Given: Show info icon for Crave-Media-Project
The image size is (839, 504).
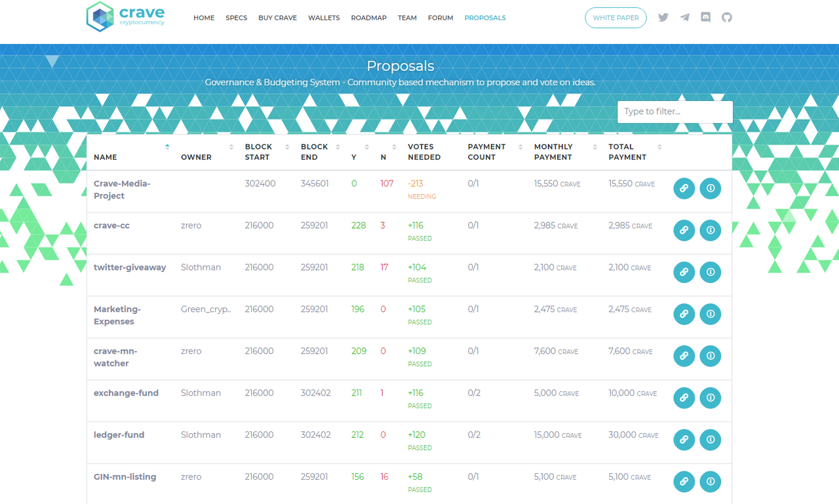Looking at the screenshot, I should [x=711, y=188].
